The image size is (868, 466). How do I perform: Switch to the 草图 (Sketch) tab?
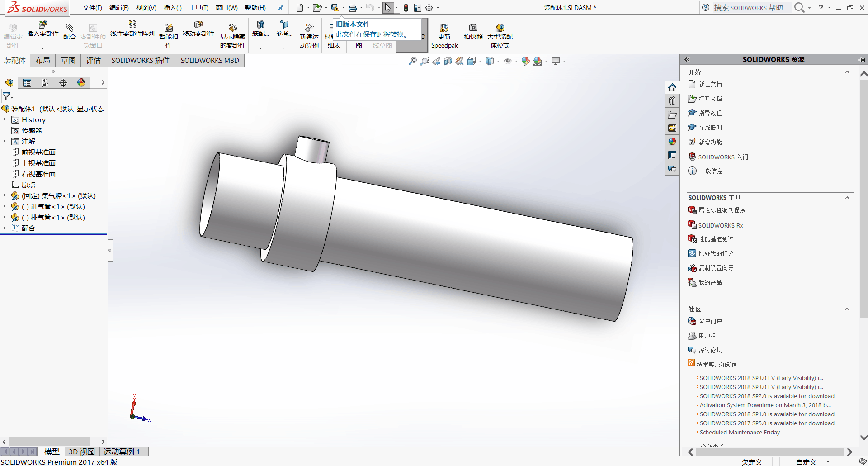click(68, 60)
